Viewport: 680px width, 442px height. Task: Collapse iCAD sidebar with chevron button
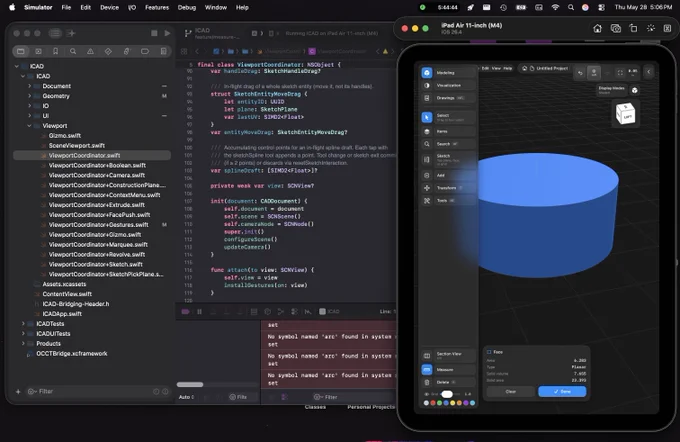pos(649,72)
